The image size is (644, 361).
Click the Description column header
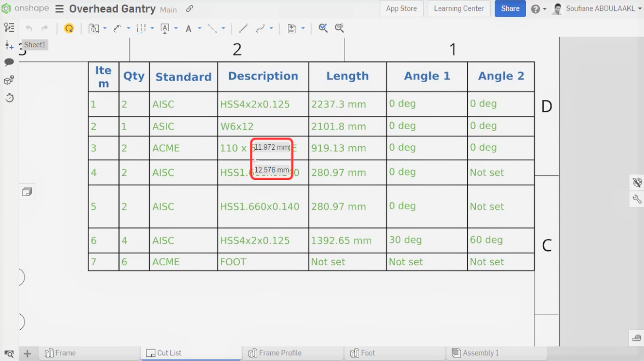[263, 76]
